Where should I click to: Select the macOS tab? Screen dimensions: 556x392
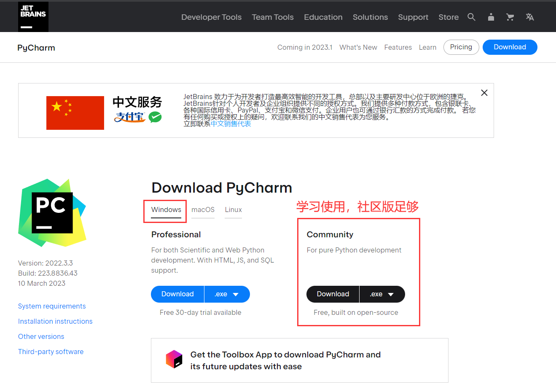tap(203, 209)
